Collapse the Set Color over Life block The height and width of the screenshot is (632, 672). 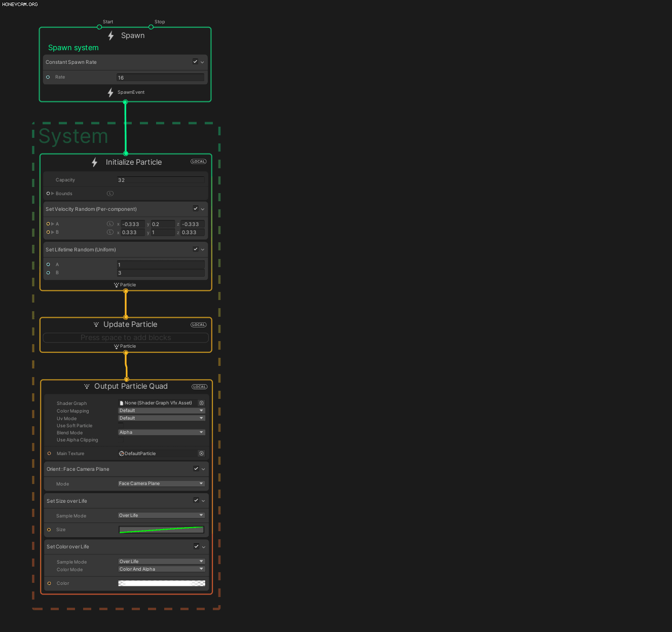point(203,547)
